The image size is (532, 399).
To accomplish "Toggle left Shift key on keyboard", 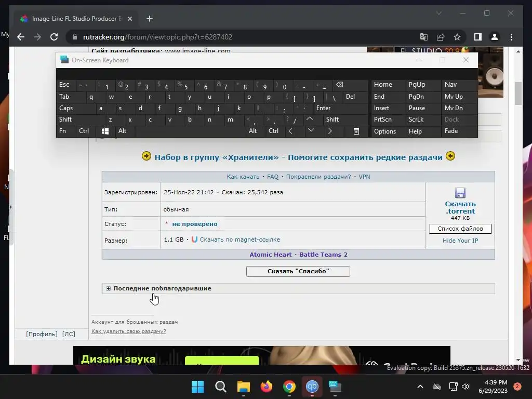I will 81,119.
